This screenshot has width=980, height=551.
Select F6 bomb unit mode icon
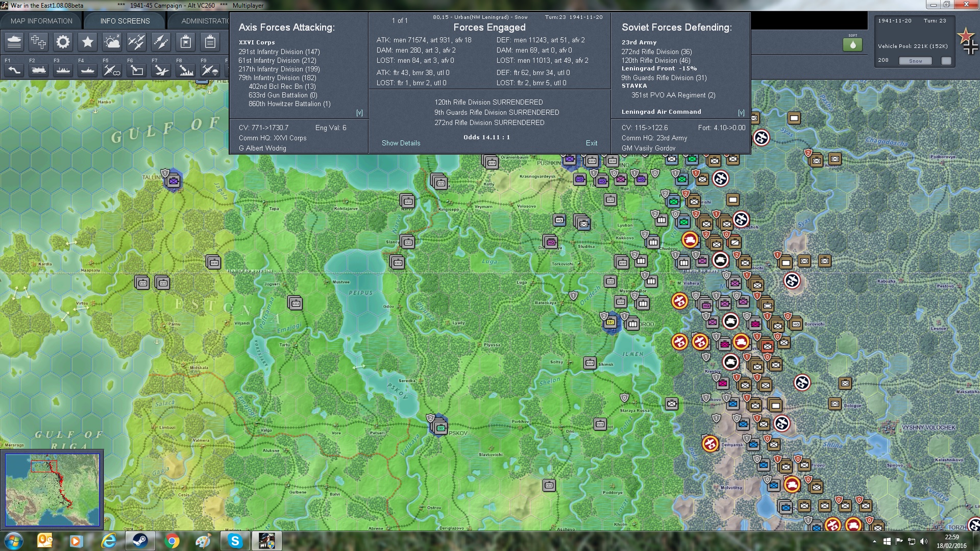click(x=136, y=70)
